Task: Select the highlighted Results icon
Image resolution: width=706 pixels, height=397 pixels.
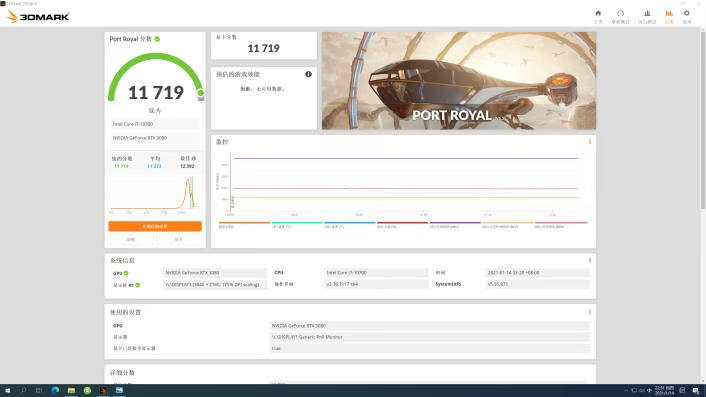Action: click(669, 14)
